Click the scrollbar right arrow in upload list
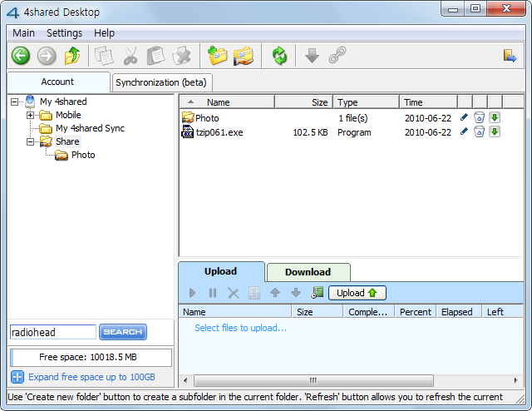The image size is (532, 411). (x=515, y=380)
